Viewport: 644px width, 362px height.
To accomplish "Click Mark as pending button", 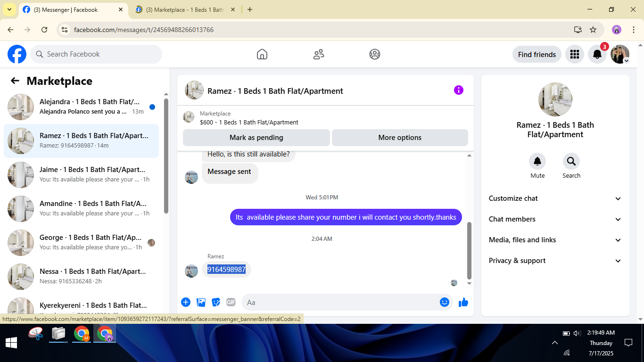I will coord(256,138).
